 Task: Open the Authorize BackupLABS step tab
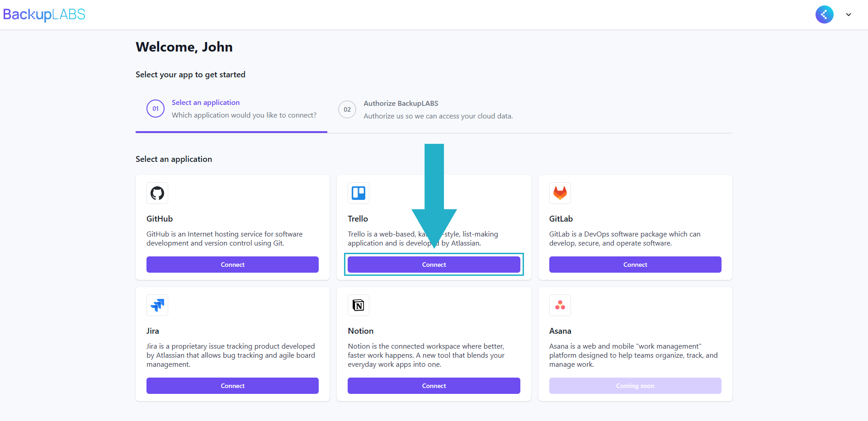[426, 109]
